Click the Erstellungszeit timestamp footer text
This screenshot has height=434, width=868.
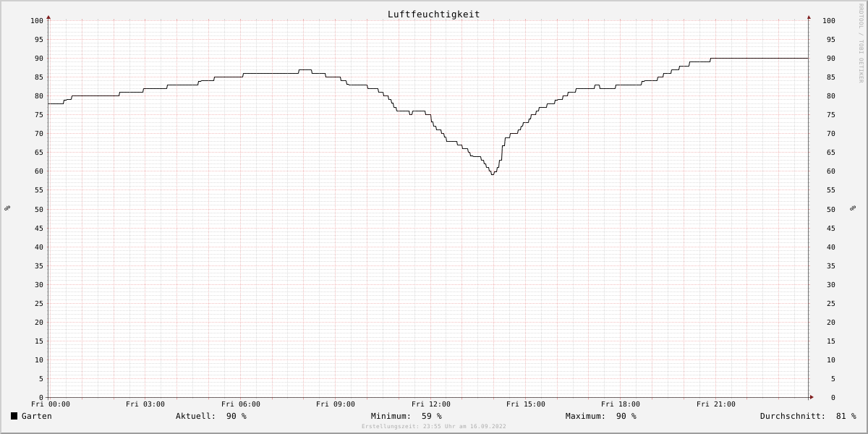click(x=434, y=427)
